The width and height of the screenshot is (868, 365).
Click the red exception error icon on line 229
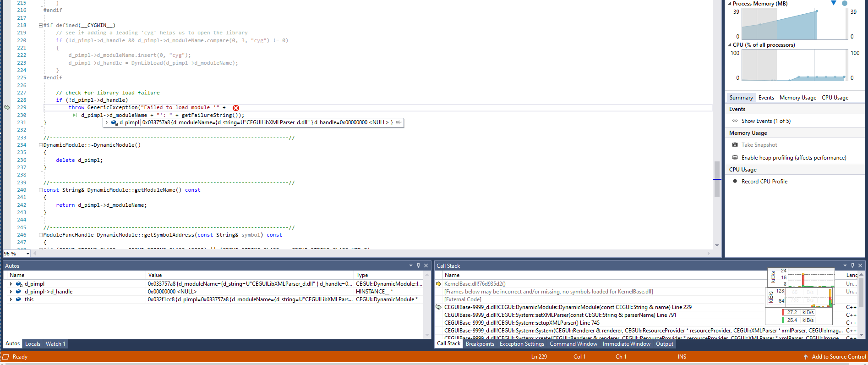[236, 108]
